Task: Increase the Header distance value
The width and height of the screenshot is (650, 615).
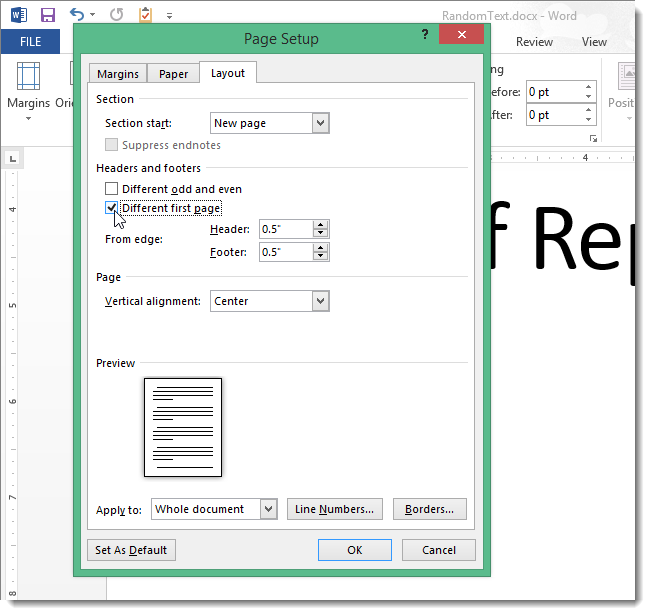Action: click(x=320, y=225)
